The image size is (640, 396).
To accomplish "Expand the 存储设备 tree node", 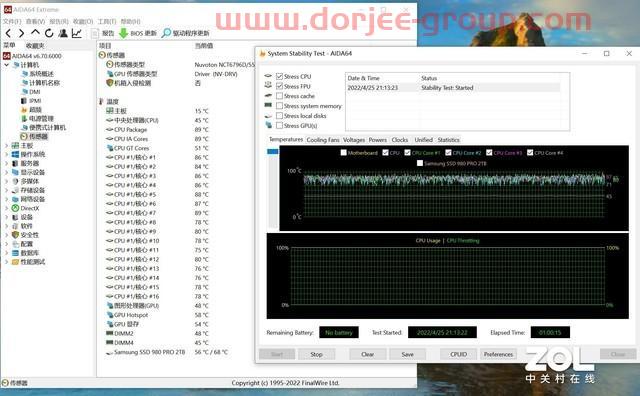I will [x=7, y=190].
